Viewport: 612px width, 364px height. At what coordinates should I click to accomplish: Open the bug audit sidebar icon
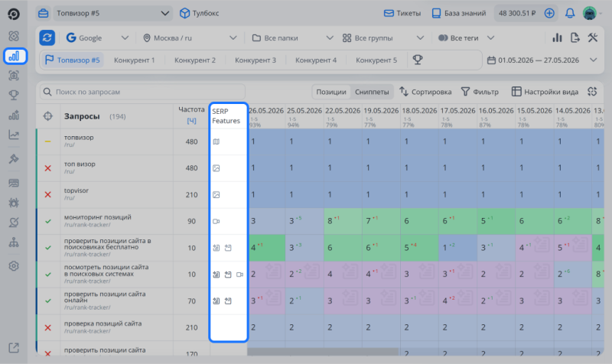(14, 203)
